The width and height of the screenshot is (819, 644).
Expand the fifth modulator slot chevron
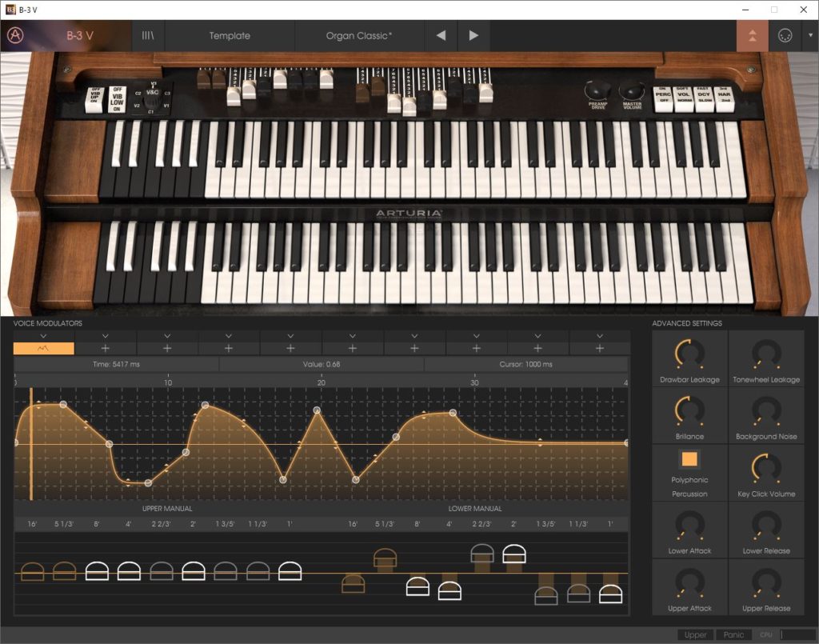point(290,336)
